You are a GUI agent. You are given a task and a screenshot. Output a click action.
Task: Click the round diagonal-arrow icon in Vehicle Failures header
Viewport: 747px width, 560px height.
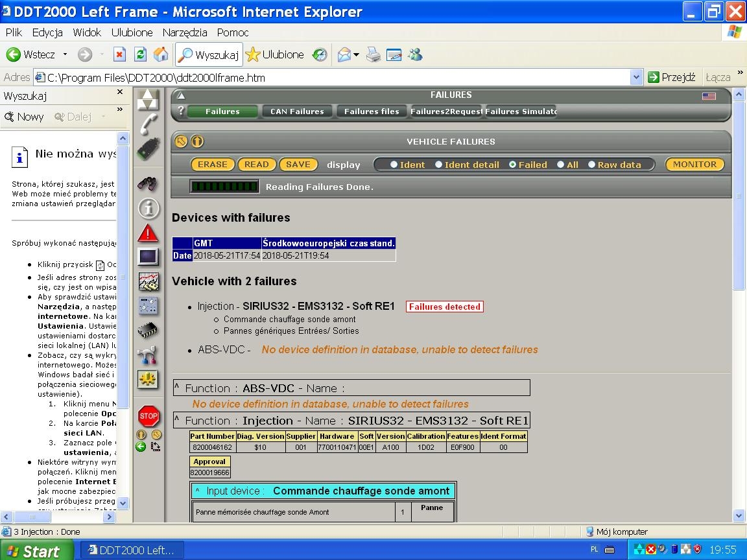(x=181, y=141)
